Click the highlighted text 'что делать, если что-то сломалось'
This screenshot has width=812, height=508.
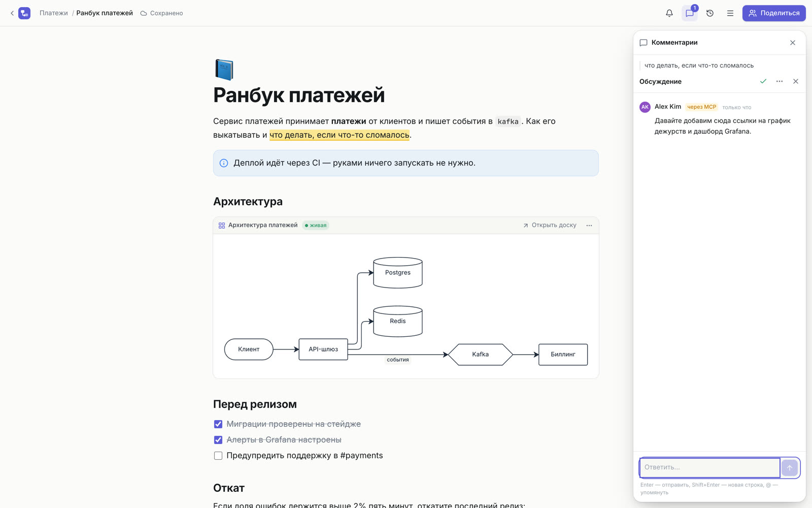point(340,135)
